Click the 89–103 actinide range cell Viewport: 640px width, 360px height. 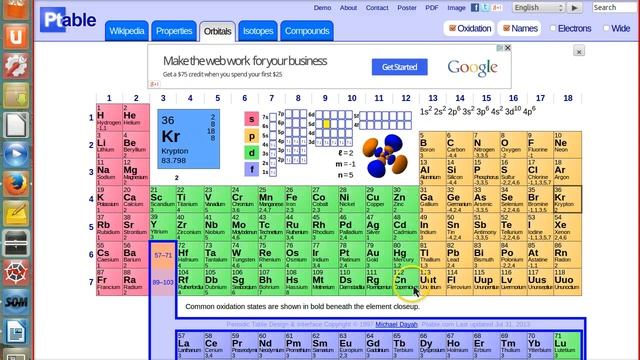click(x=163, y=282)
